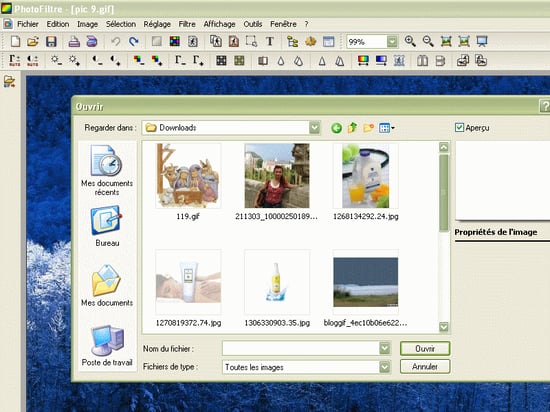Decrease brightness with the sun minus icon
The image size is (550, 412).
[x=56, y=61]
